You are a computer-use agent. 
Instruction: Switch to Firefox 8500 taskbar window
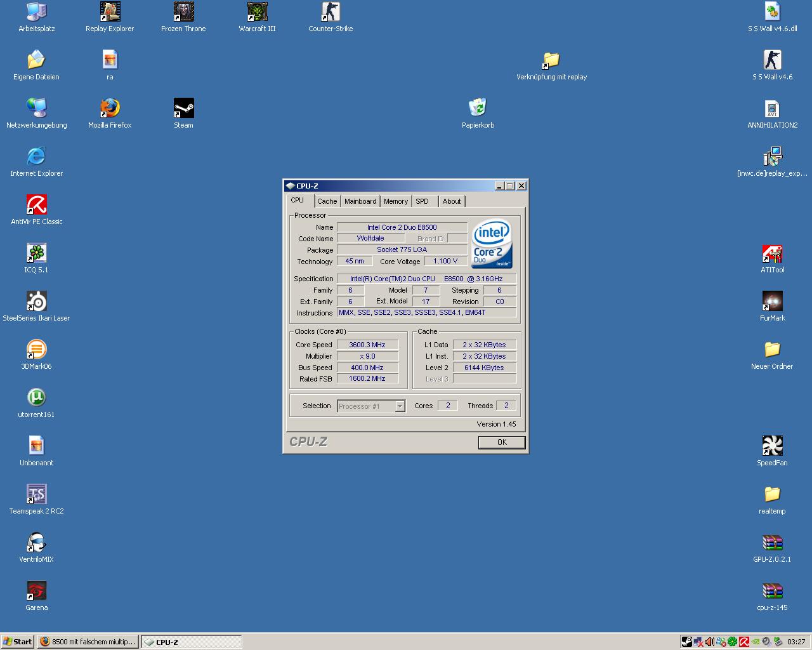[x=88, y=642]
